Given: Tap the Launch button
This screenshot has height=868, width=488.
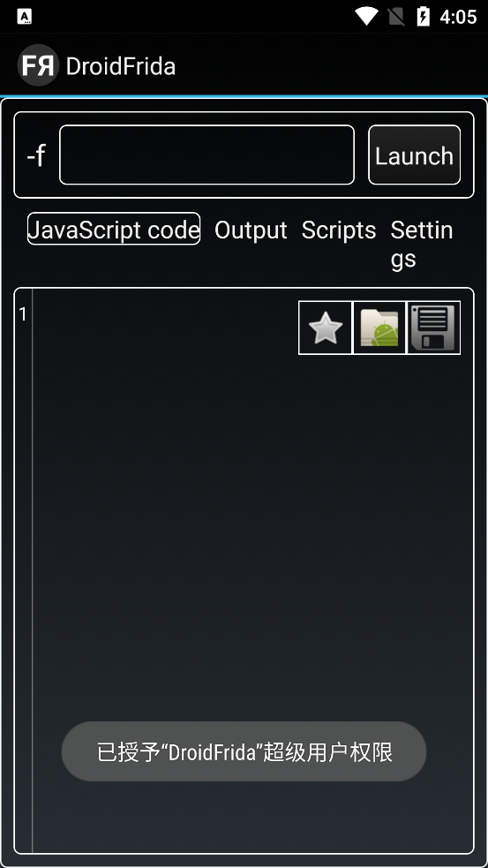Looking at the screenshot, I should coord(415,155).
